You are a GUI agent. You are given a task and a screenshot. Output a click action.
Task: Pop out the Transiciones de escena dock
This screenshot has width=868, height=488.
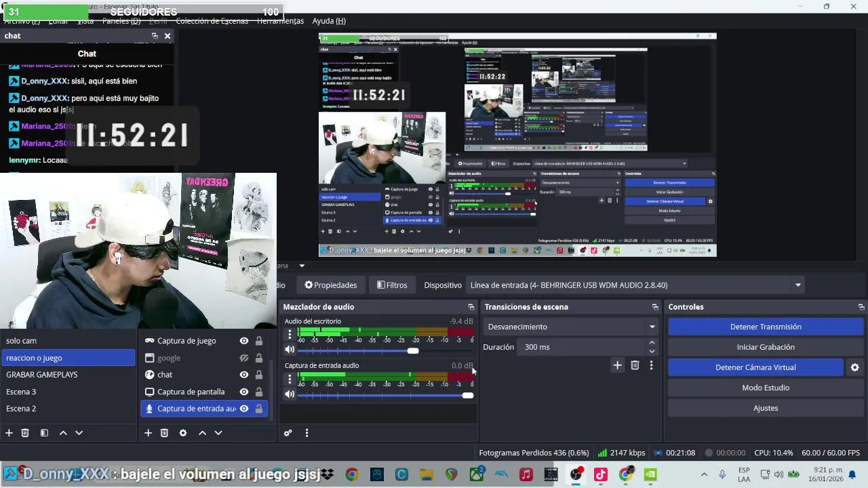[x=655, y=307]
